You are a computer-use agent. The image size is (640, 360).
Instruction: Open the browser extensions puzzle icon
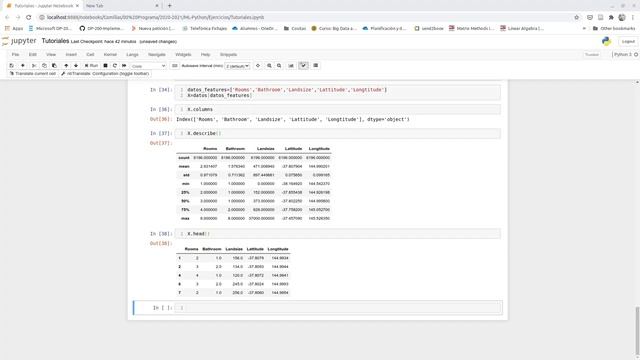tap(611, 18)
